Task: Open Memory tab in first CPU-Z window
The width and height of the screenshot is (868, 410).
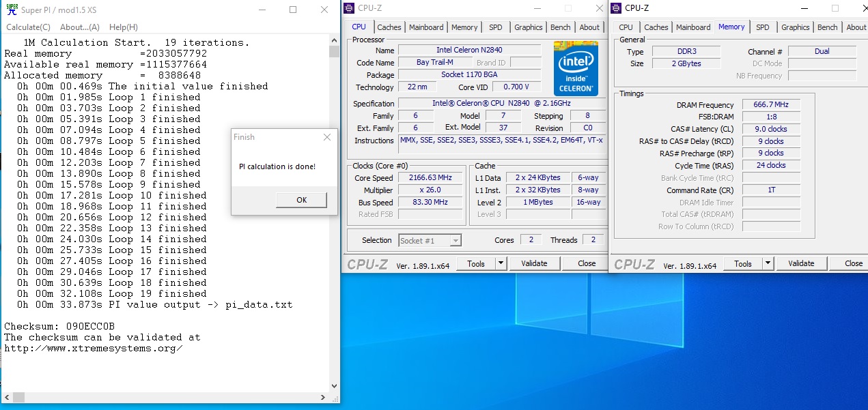Action: click(464, 27)
